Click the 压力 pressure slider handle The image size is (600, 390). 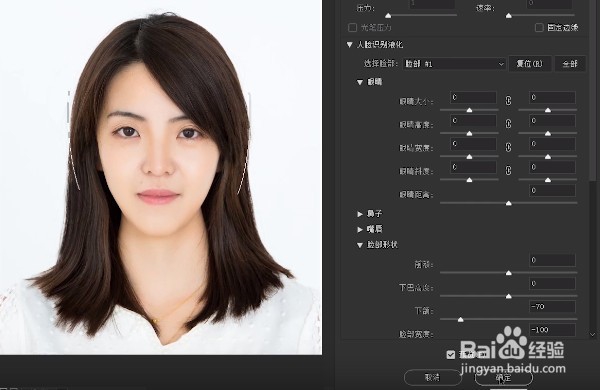tap(388, 16)
